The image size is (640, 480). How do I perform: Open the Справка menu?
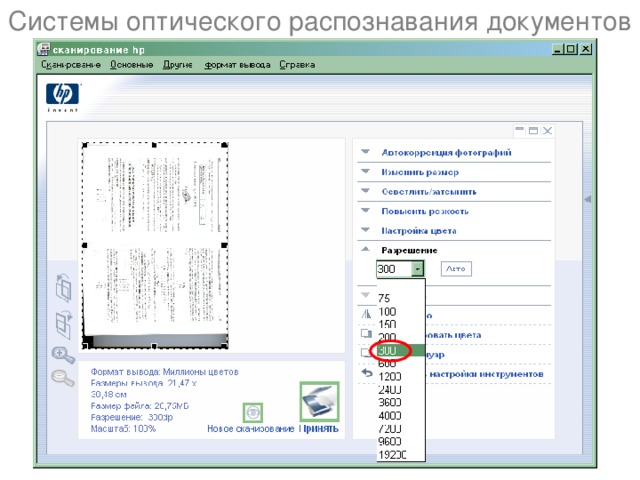pyautogui.click(x=297, y=65)
